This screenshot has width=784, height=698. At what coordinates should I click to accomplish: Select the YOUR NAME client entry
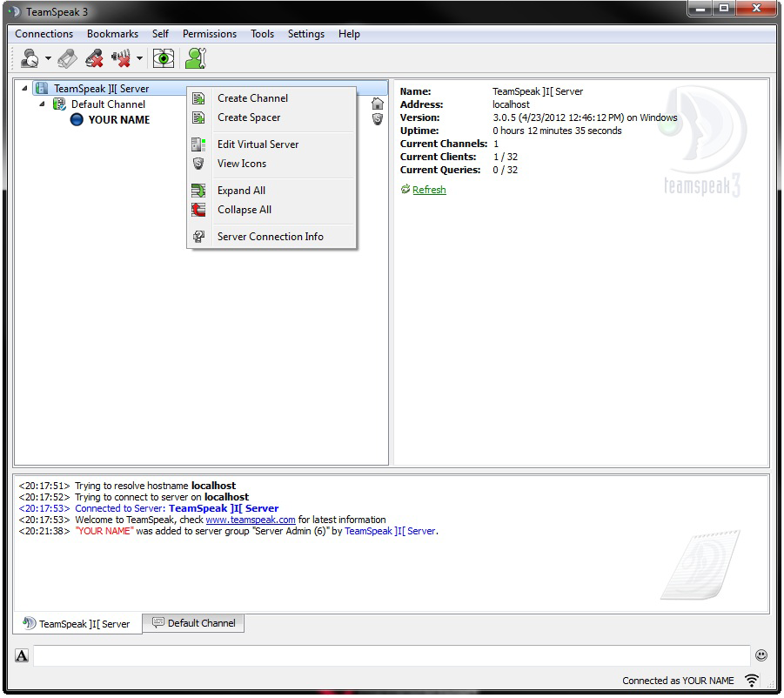tap(119, 120)
